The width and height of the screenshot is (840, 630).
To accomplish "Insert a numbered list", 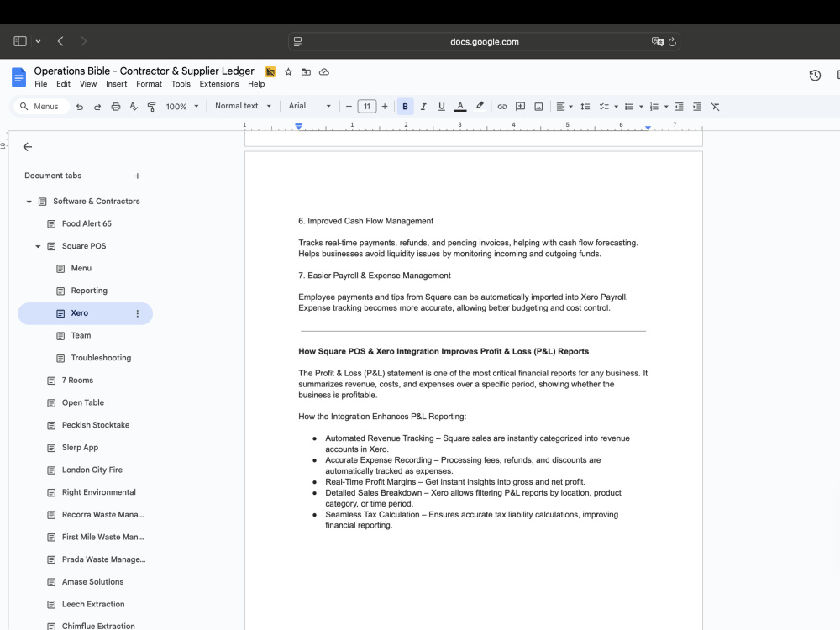I will click(x=654, y=107).
